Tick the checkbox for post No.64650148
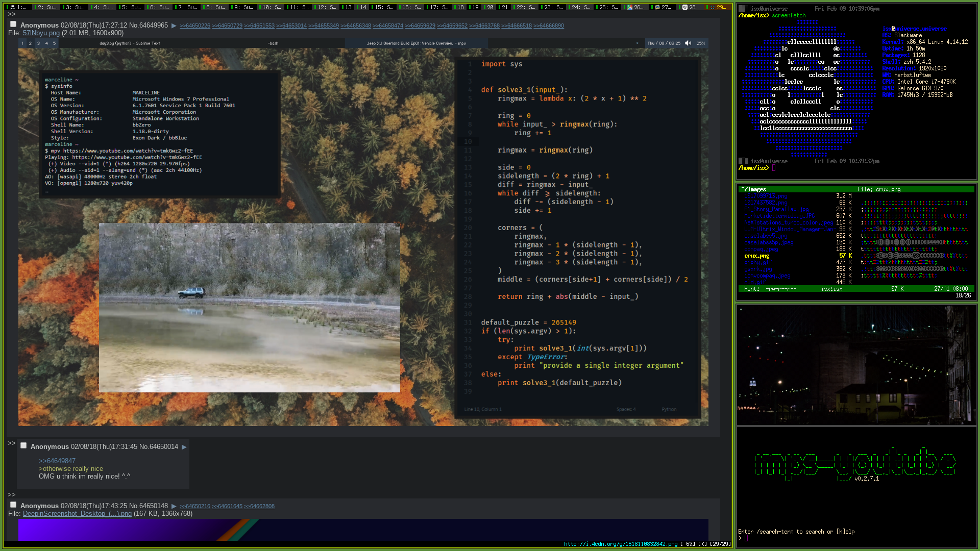The image size is (980, 551). click(x=13, y=505)
